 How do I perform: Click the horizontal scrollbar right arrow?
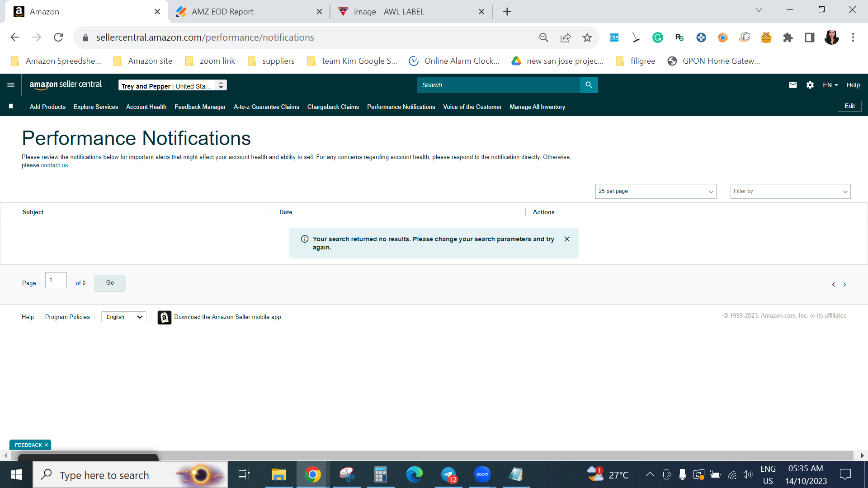[862, 455]
